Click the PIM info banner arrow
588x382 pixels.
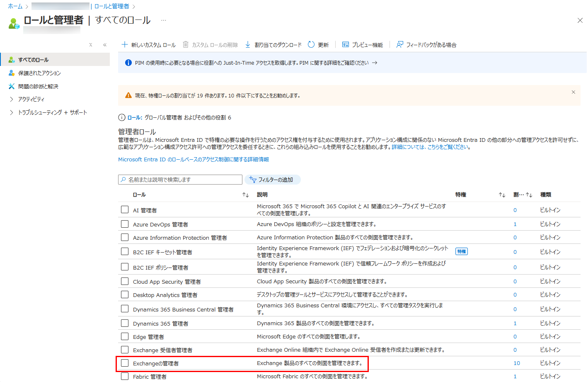(x=375, y=63)
